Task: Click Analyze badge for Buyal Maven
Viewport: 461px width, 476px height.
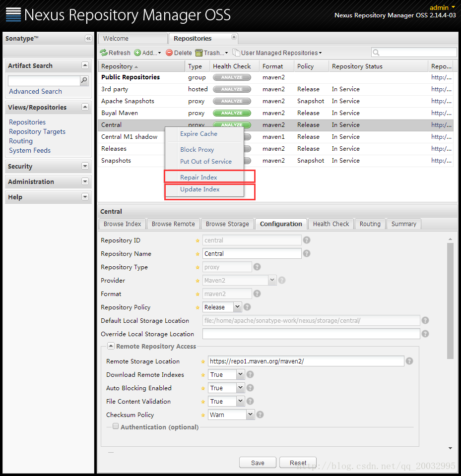Action: 232,113
